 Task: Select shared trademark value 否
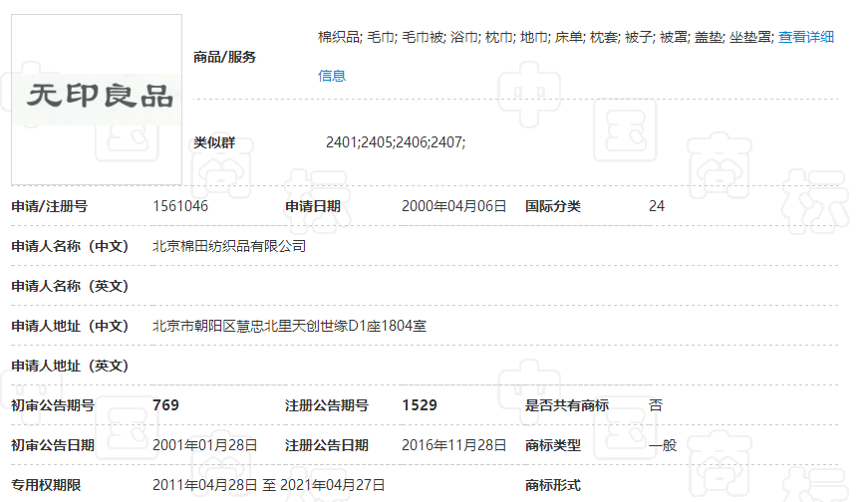tap(656, 405)
